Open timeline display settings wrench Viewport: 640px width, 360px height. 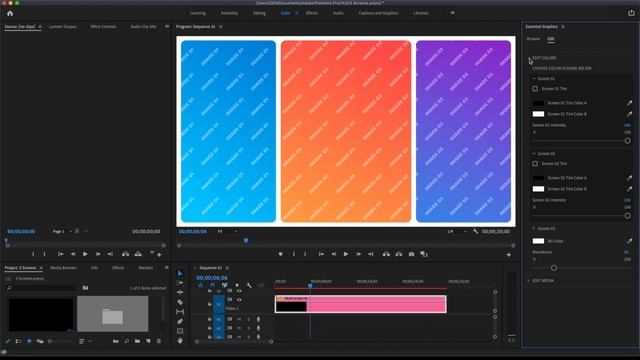pos(249,285)
